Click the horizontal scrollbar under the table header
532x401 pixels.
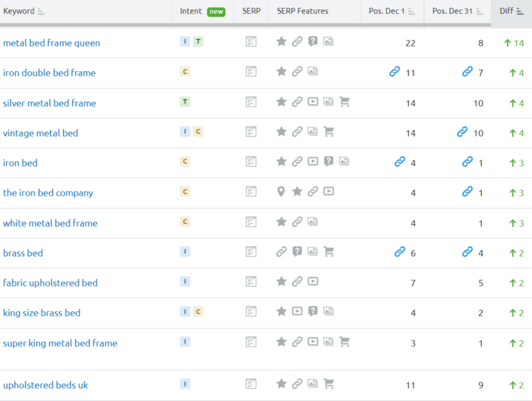coord(245,24)
